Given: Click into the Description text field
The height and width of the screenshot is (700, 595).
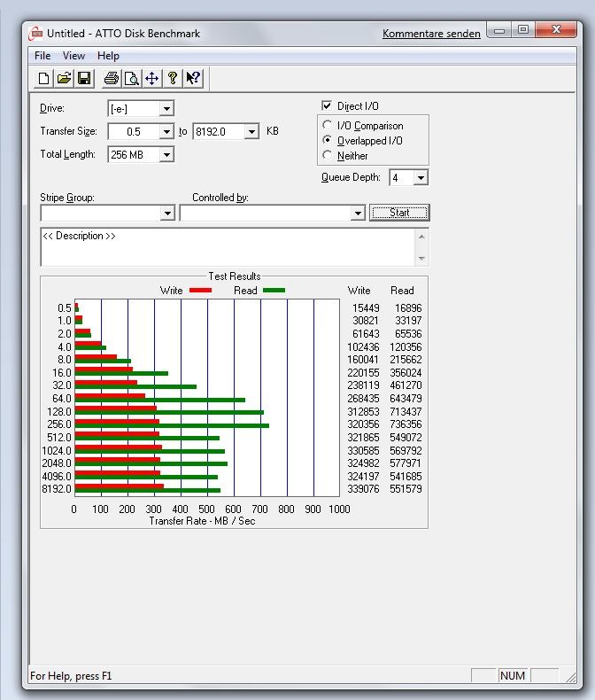Looking at the screenshot, I should (228, 247).
